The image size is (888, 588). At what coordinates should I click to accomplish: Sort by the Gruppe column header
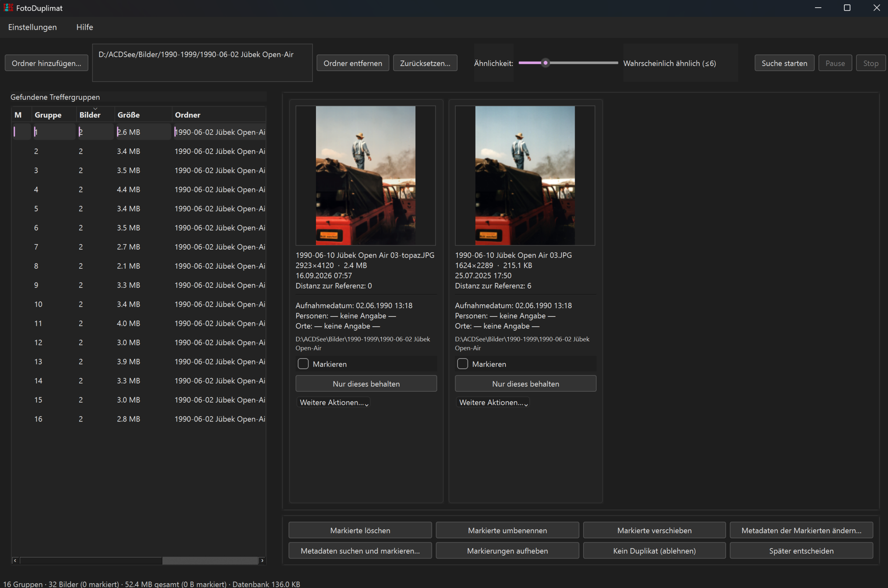(54, 114)
